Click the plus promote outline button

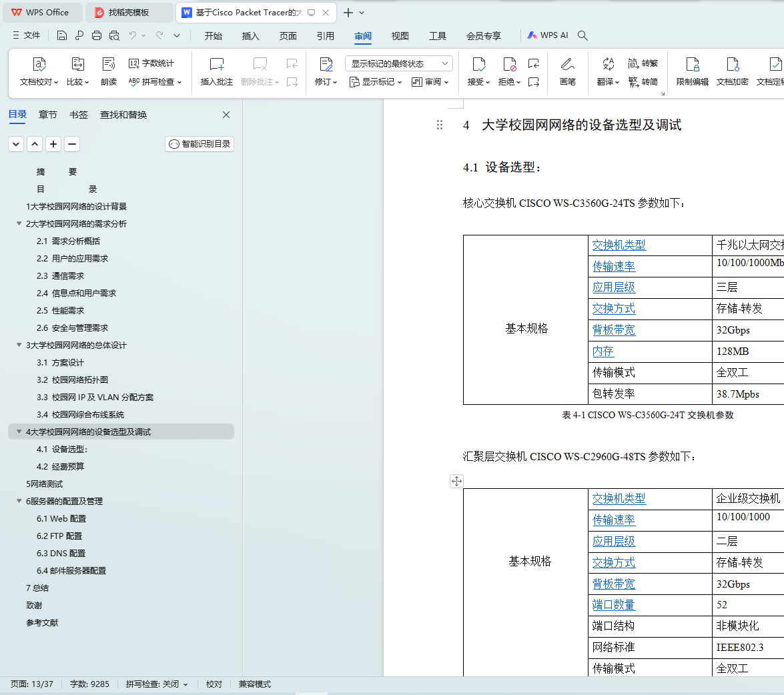(x=53, y=144)
